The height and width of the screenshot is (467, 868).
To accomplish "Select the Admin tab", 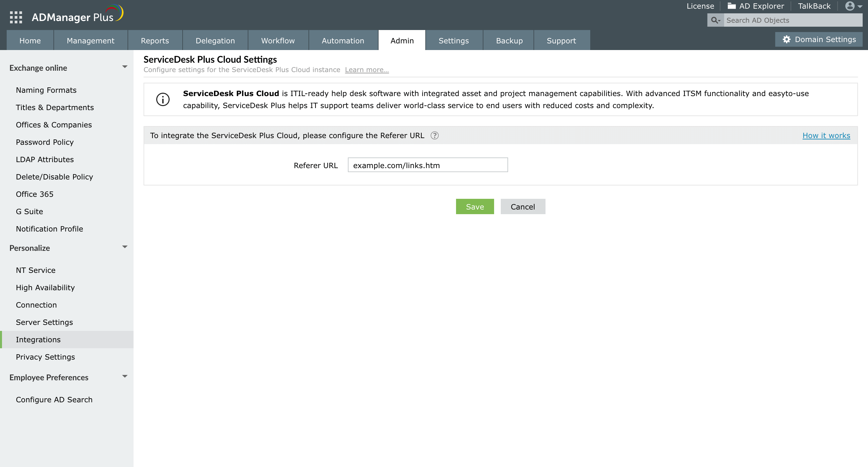I will (x=401, y=40).
